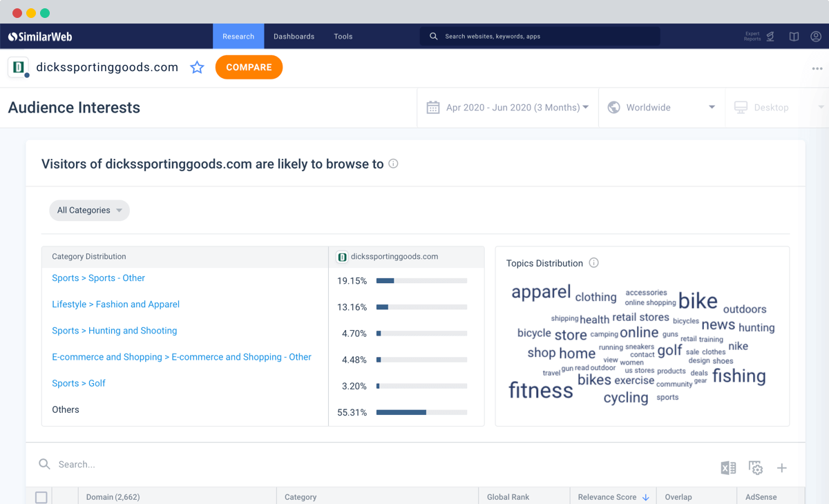Show info tooltip beside Topics Distribution

[x=594, y=263]
